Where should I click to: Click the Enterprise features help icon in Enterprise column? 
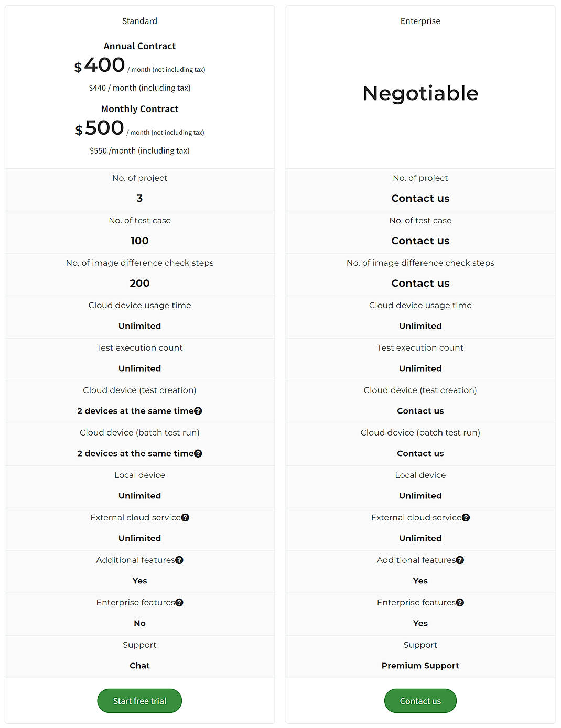[460, 602]
